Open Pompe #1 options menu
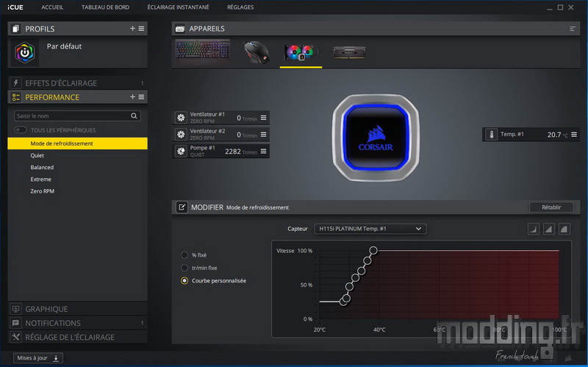This screenshot has height=367, width=588. pos(264,152)
